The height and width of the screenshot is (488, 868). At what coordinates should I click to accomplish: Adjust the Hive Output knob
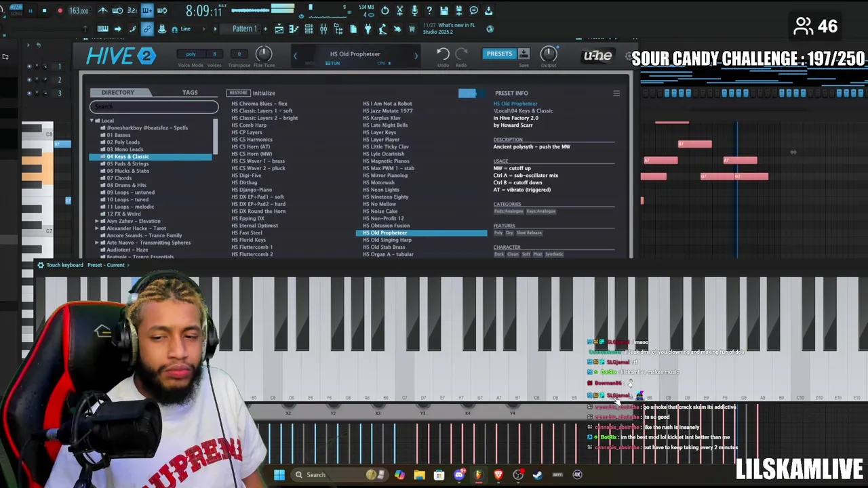coord(549,54)
